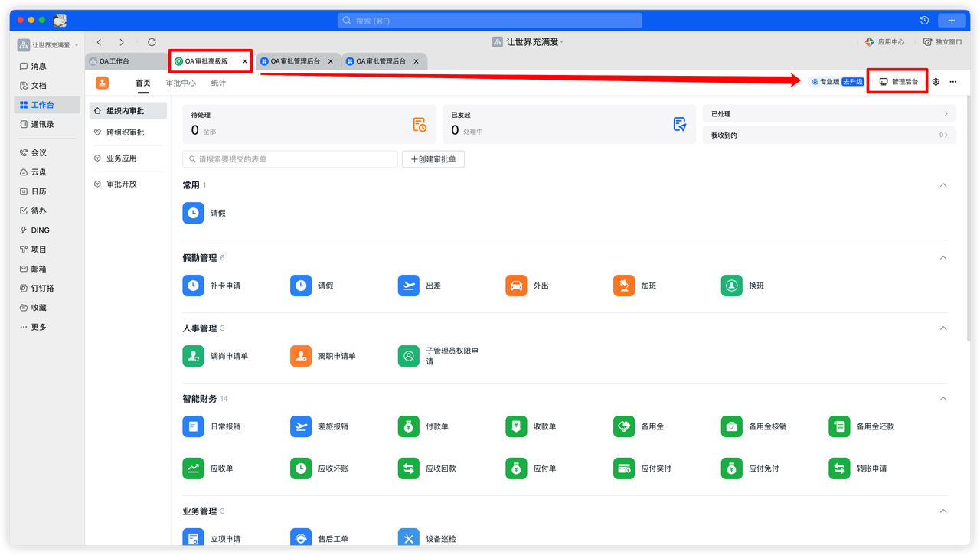Viewport: 980px width, 555px height.
Task: Click the 请搜索要提交的表单 search field
Action: pyautogui.click(x=290, y=159)
